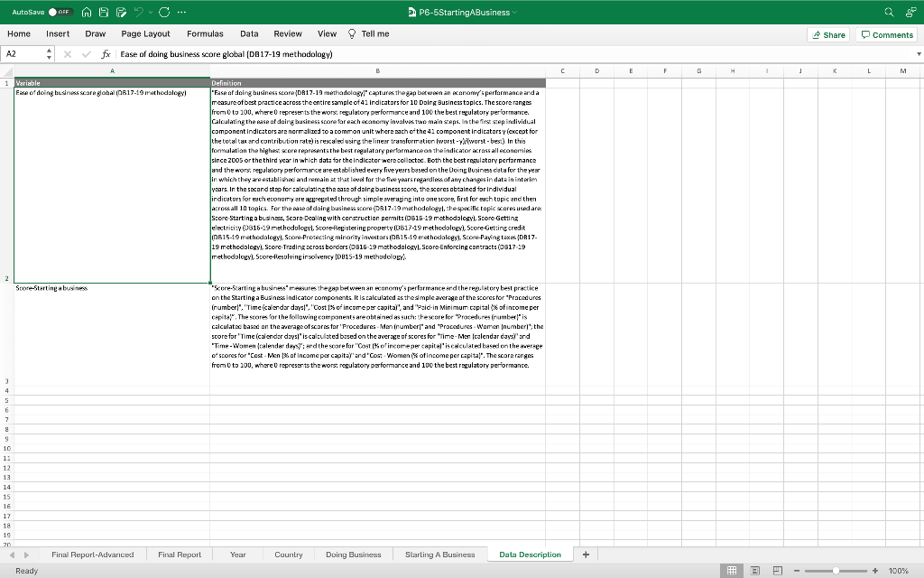Viewport: 924px width, 578px height.
Task: Open more toolbar commands via ellipsis icon
Action: coord(180,12)
